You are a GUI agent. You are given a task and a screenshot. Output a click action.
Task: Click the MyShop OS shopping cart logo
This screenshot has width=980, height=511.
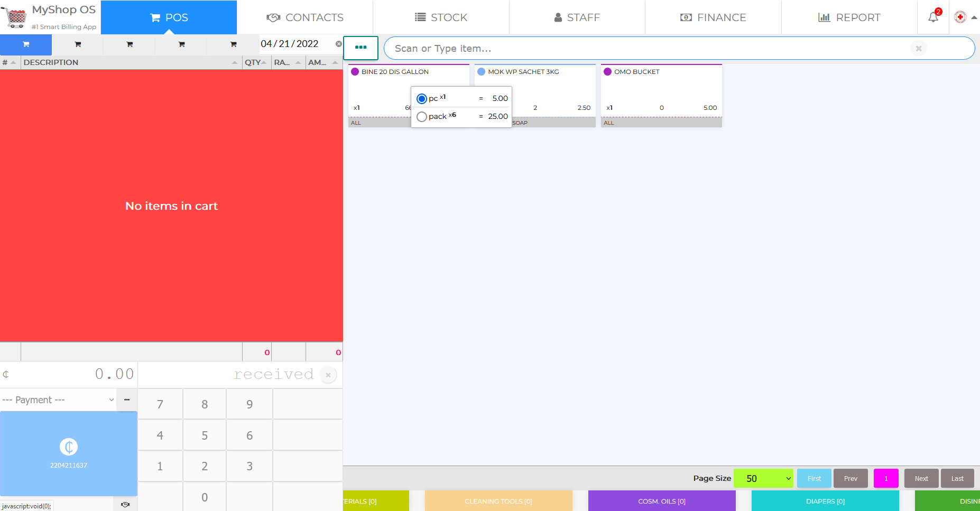pos(15,17)
